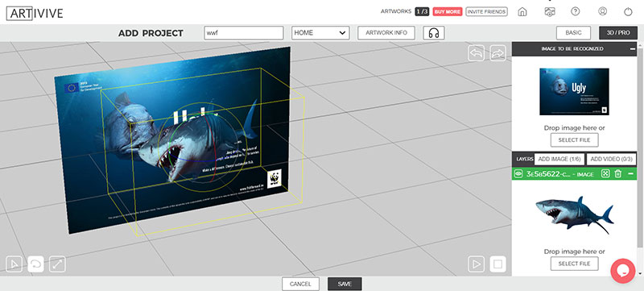The height and width of the screenshot is (291, 644).
Task: Open the HOME category dropdown
Action: (x=320, y=33)
